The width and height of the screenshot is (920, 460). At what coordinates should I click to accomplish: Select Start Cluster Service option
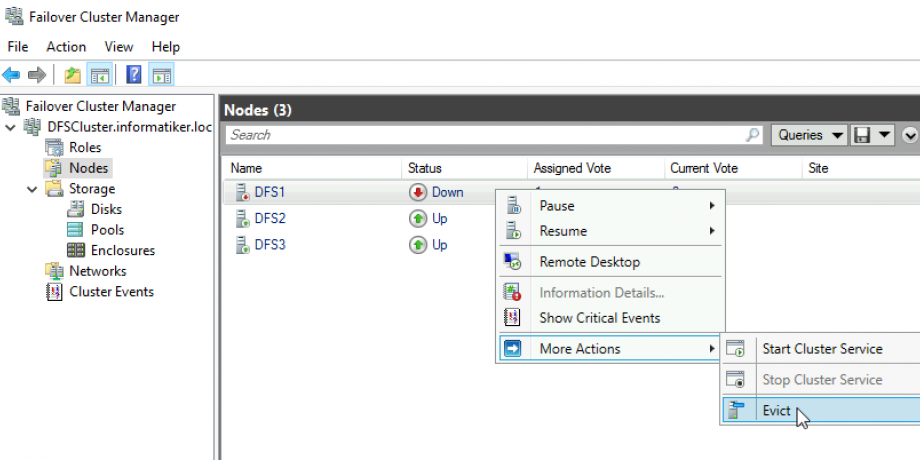tap(822, 349)
